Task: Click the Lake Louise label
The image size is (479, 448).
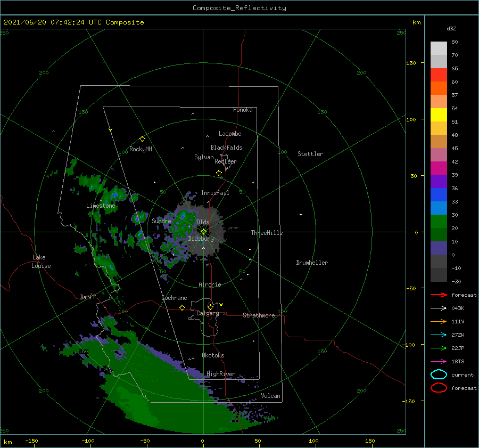Action: [41, 262]
